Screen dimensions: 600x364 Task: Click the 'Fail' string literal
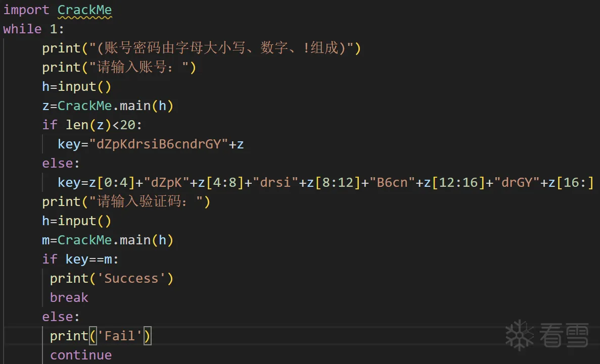(119, 336)
